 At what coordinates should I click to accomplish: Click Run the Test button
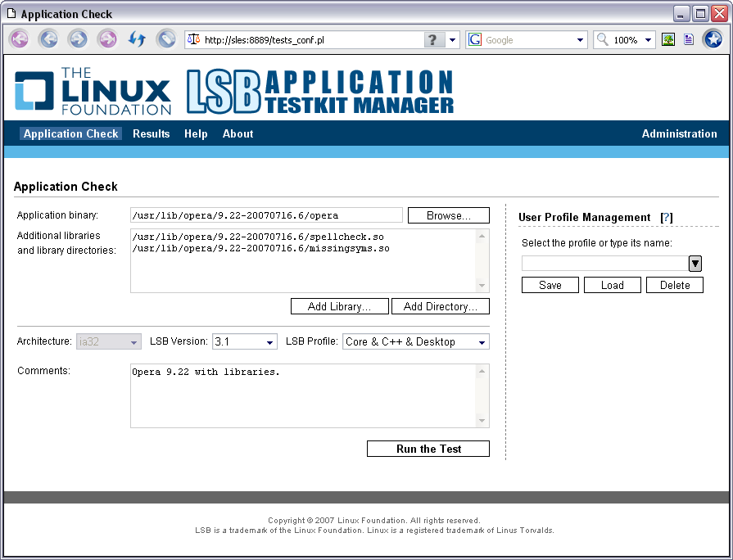(428, 449)
